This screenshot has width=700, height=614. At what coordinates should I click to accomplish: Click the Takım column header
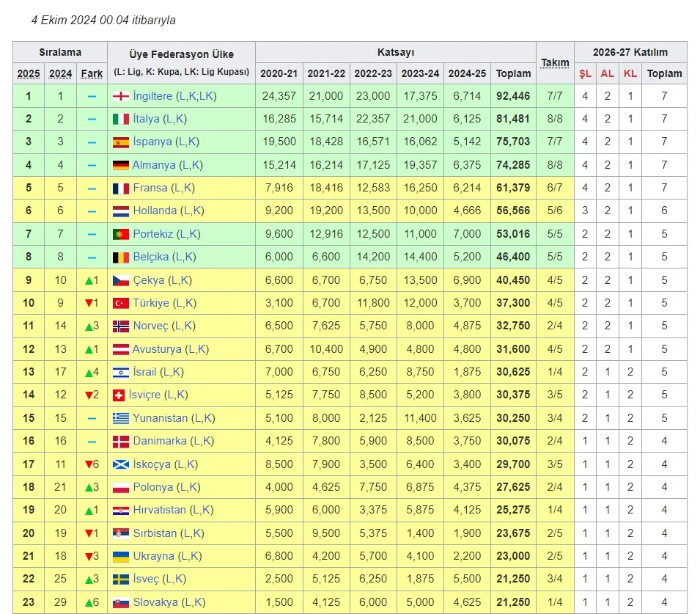pyautogui.click(x=555, y=62)
